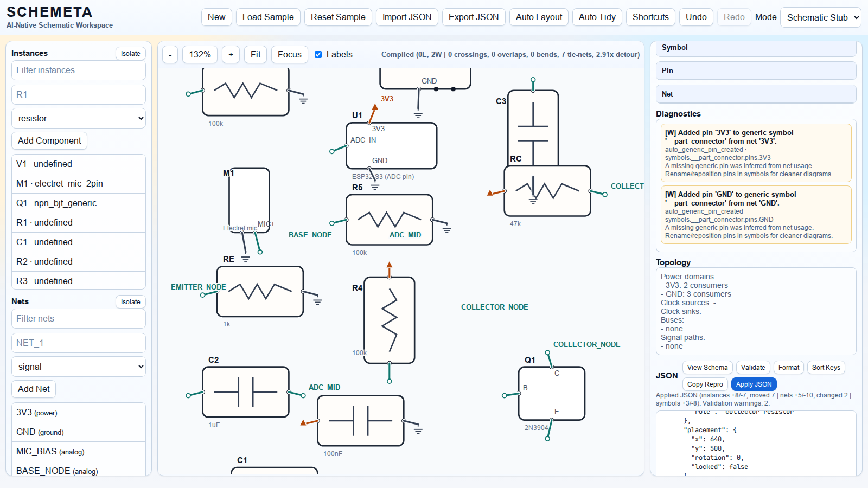
Task: Click the U1 ESP32 ADC block
Action: [391, 146]
